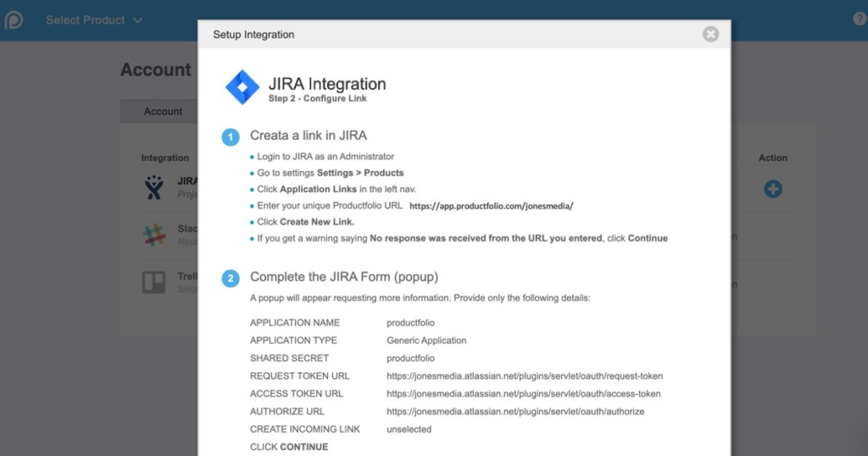Screen dimensions: 868x456
Task: Click the 'Creata a link in JIRA' heading
Action: point(309,136)
